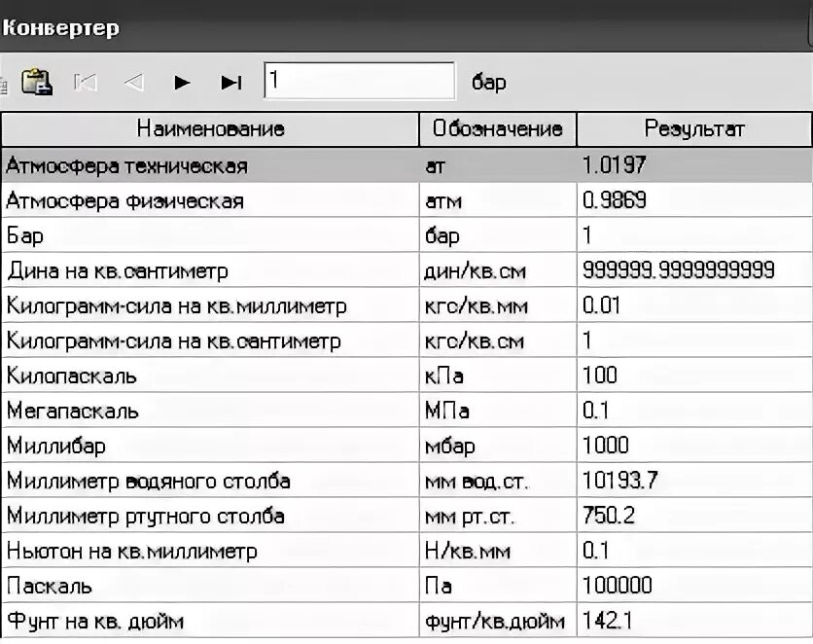This screenshot has width=813, height=644.
Task: Click the result value 0.9869
Action: point(615,200)
